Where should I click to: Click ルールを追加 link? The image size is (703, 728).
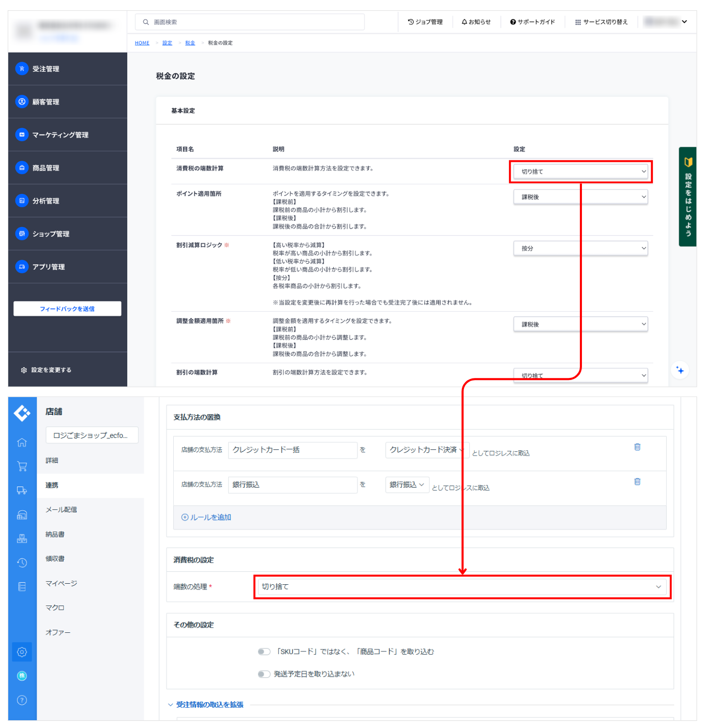206,518
